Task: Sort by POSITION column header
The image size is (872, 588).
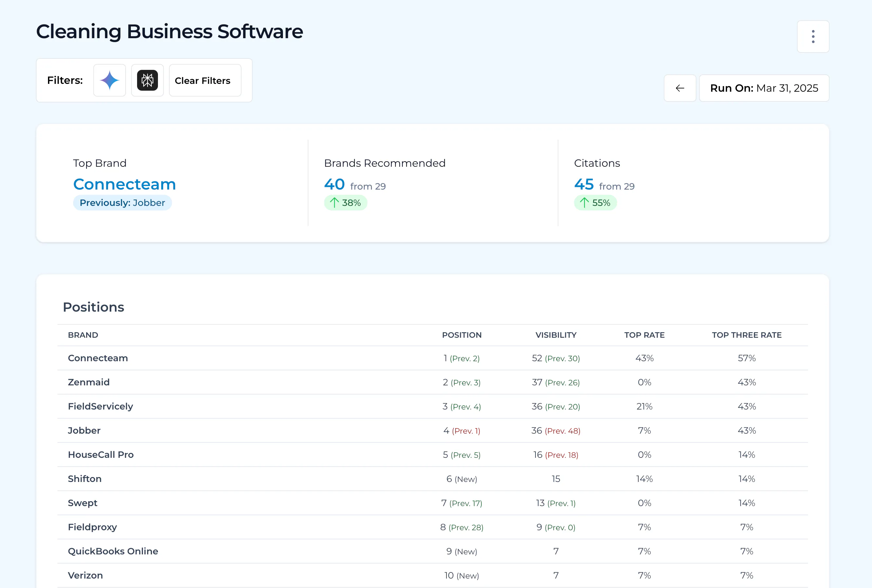Action: 462,335
